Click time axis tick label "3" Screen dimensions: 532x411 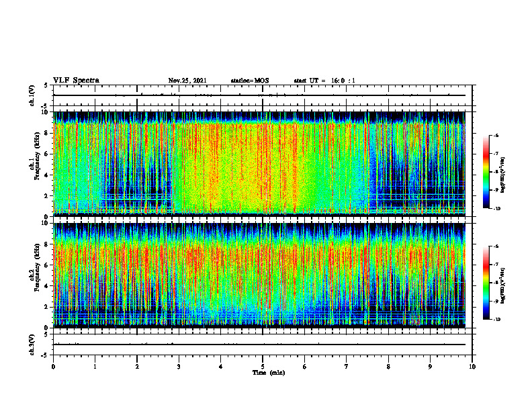tap(179, 367)
